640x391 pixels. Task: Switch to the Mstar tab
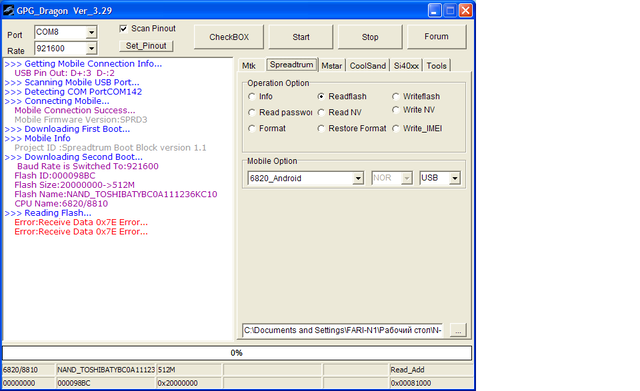coord(332,66)
